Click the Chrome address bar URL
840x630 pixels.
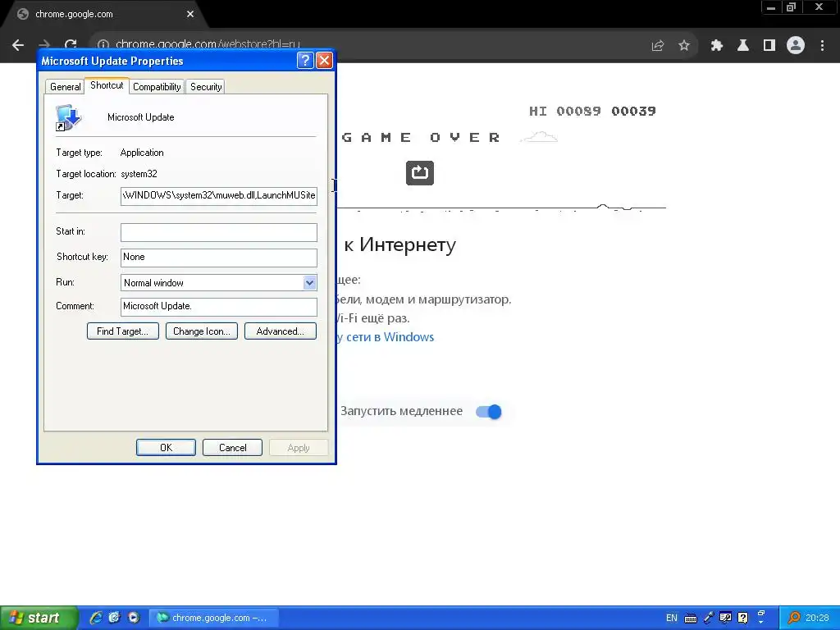pyautogui.click(x=208, y=44)
